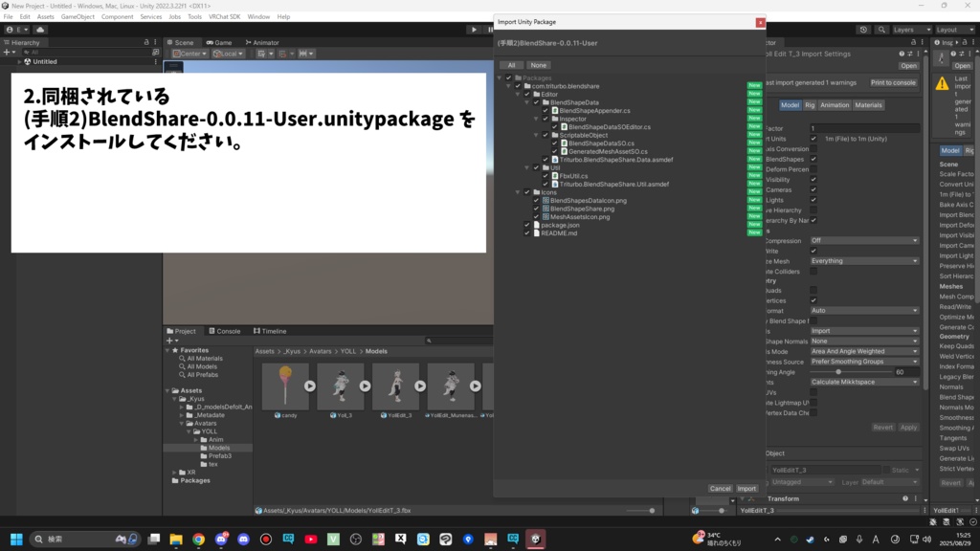Switch to the Game tab
The image size is (980, 551).
tap(219, 42)
